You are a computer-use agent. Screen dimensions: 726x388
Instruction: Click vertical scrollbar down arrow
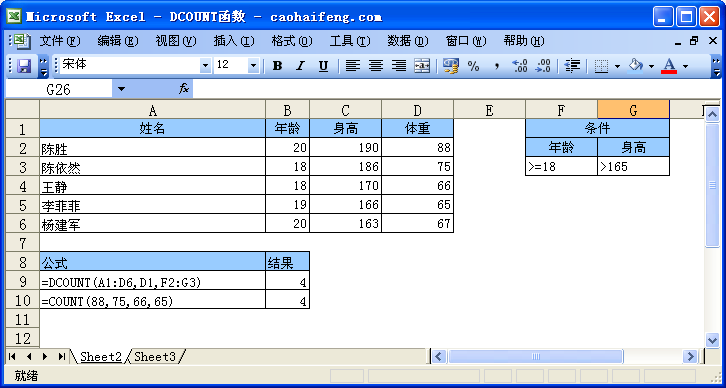tap(712, 340)
